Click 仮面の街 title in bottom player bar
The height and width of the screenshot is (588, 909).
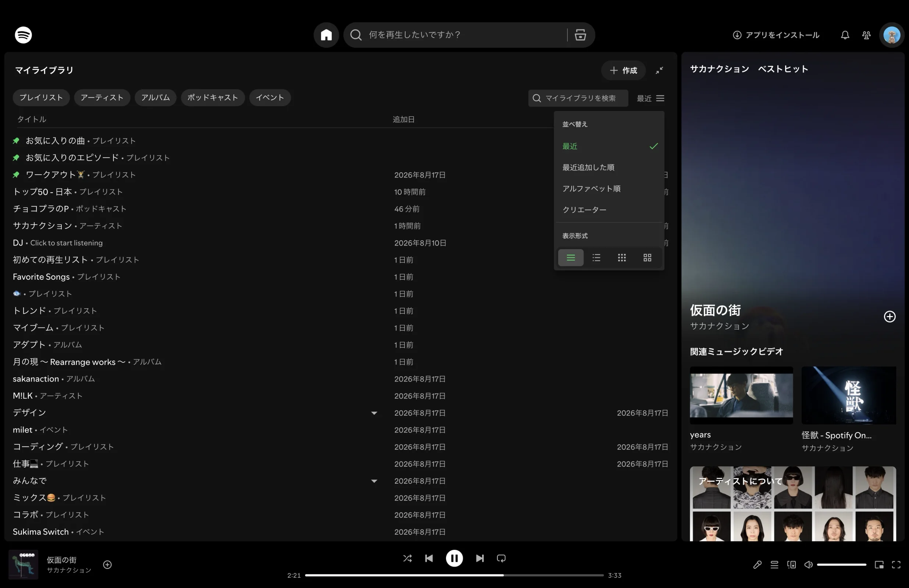[x=61, y=560]
